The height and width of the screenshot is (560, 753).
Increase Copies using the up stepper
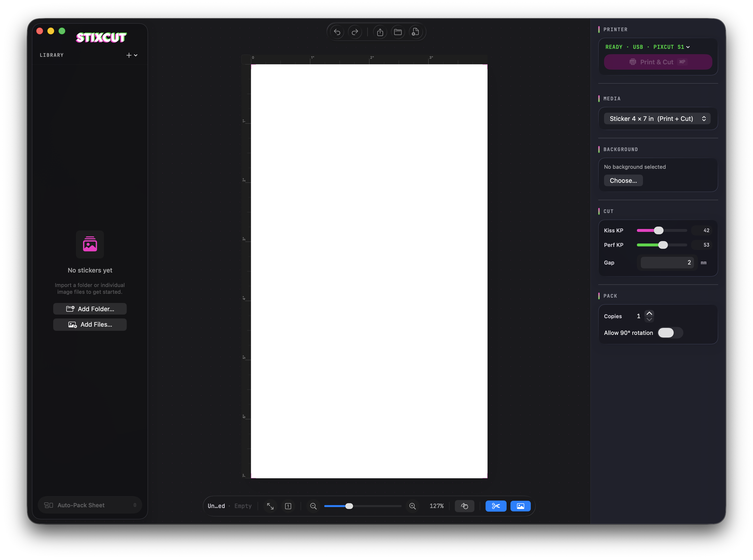click(650, 313)
